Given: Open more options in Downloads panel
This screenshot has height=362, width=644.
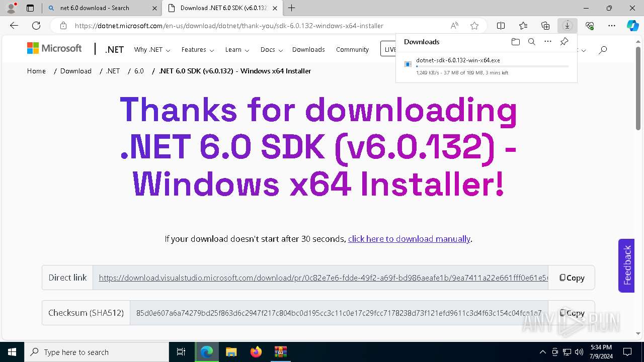Looking at the screenshot, I should (x=548, y=42).
